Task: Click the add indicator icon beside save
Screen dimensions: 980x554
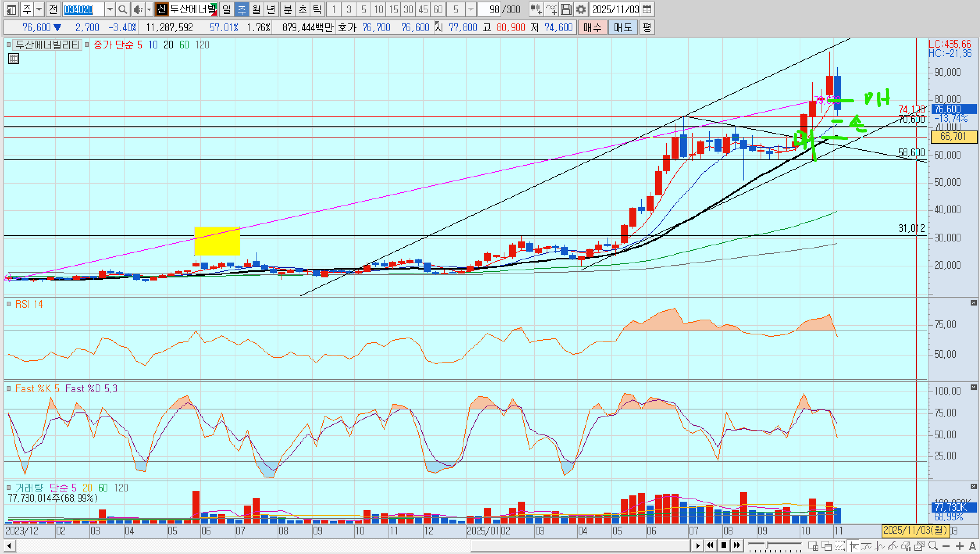Action: 551,9
